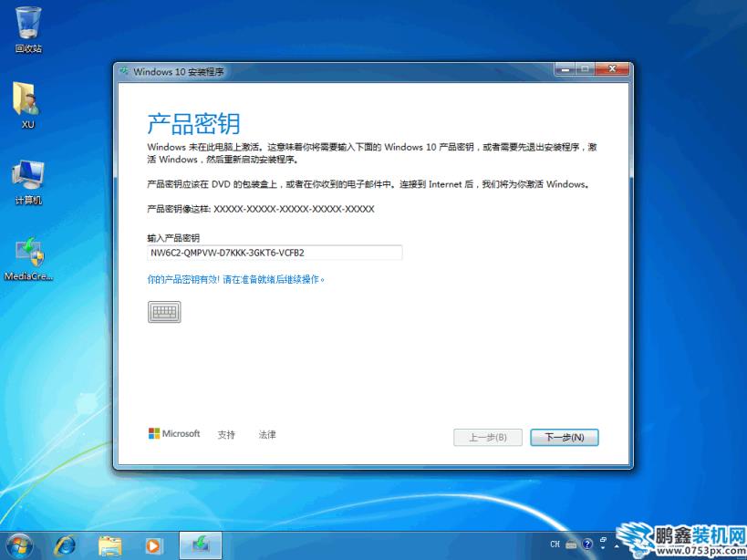Screen dimensions: 747x560
Task: Click the 输入产品密钥 label
Action: point(173,238)
